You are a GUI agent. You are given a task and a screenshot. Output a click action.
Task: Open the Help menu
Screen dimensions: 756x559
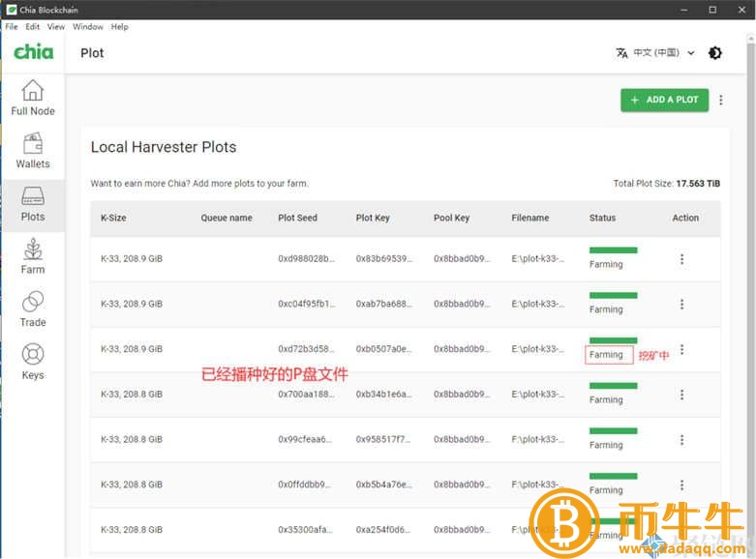(x=120, y=26)
